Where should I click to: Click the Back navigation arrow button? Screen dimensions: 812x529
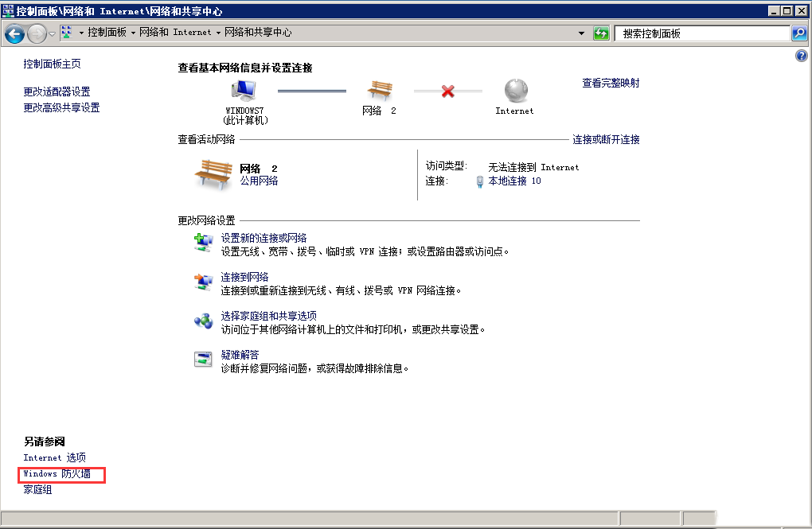14,34
